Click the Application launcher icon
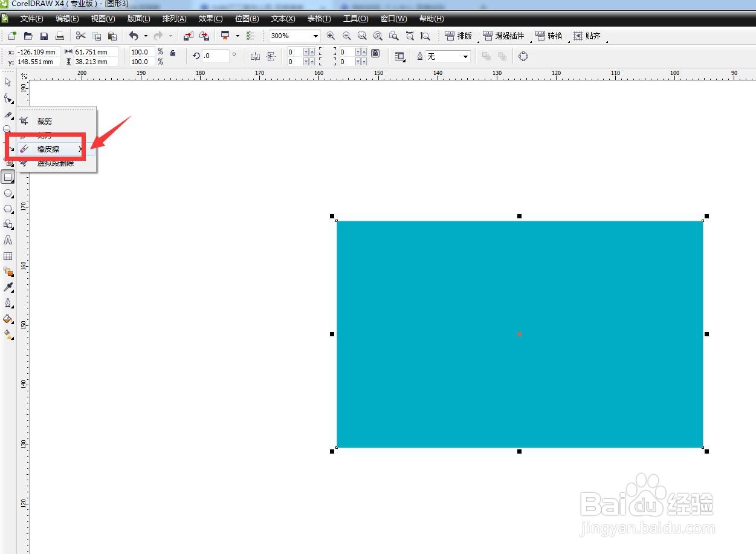Screen dimensions: 756x554 (x=225, y=36)
